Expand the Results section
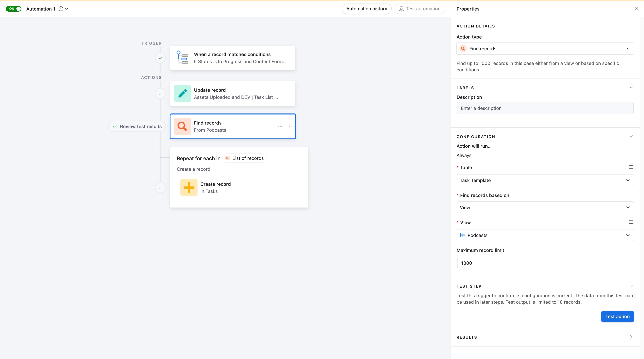Image resolution: width=644 pixels, height=359 pixels. (x=631, y=337)
